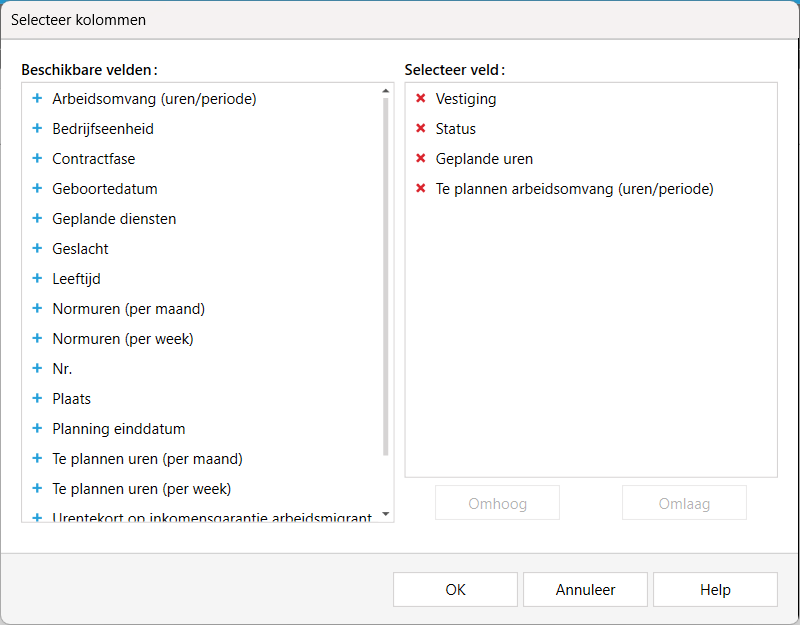Add Leeftijd field via plus icon

[x=37, y=279]
